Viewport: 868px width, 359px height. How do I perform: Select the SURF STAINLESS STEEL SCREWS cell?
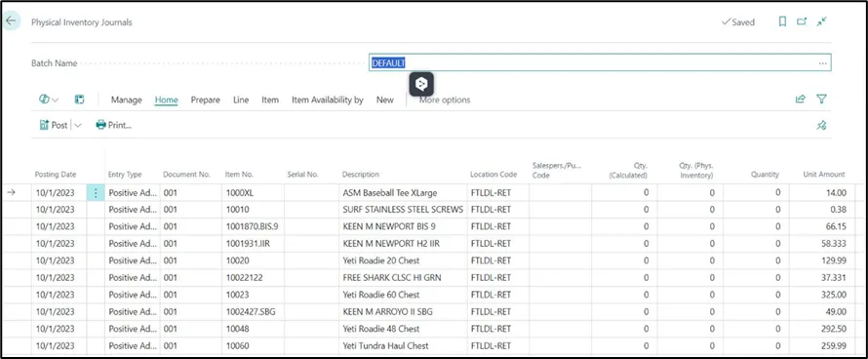(x=403, y=210)
